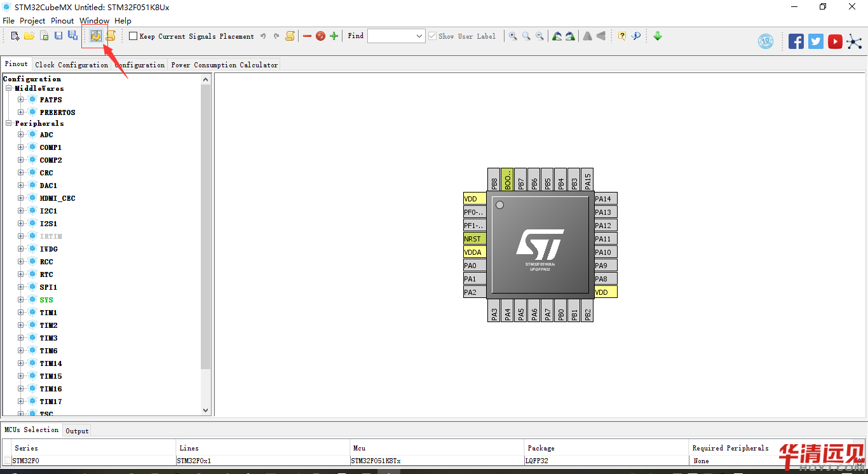Click the New Project toolbar icon
The image size is (868, 474).
coord(15,36)
